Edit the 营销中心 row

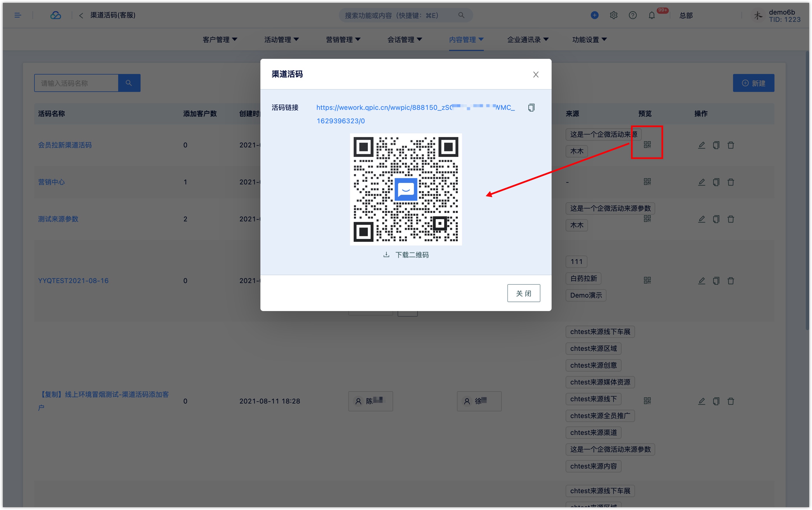click(701, 182)
